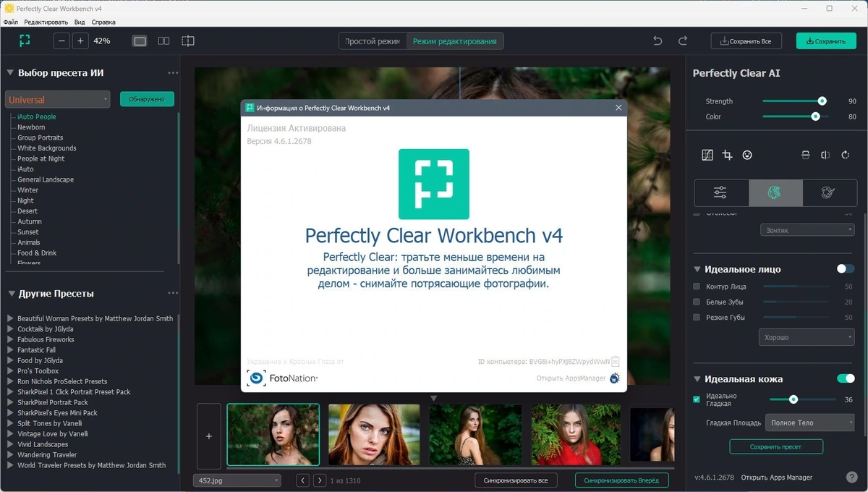The image size is (868, 492).
Task: Select side-by-side split view layout
Action: click(x=164, y=41)
